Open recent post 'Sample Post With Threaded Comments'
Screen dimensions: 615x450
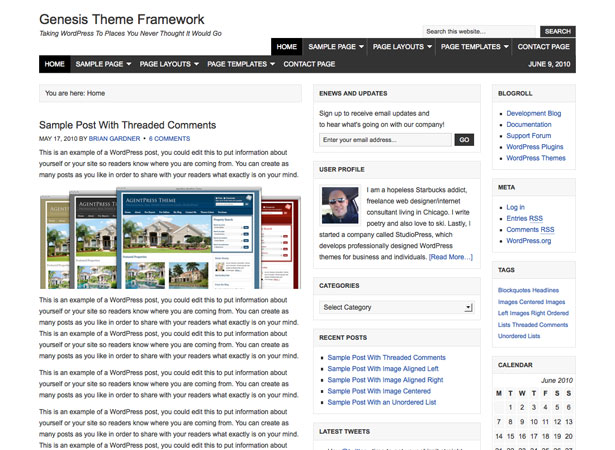click(386, 357)
